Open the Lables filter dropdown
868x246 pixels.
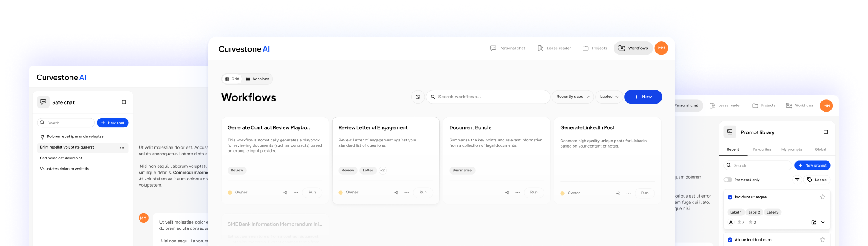[609, 97]
